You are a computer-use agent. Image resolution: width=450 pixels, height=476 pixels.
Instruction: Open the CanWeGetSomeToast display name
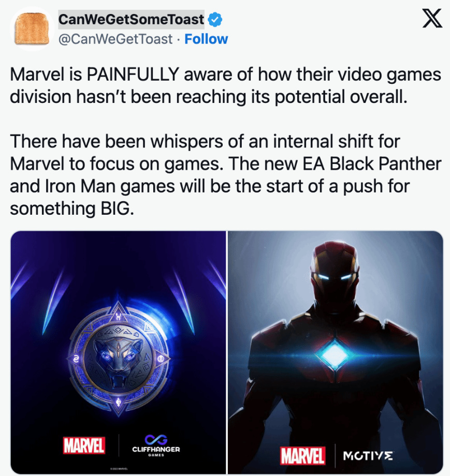[131, 20]
